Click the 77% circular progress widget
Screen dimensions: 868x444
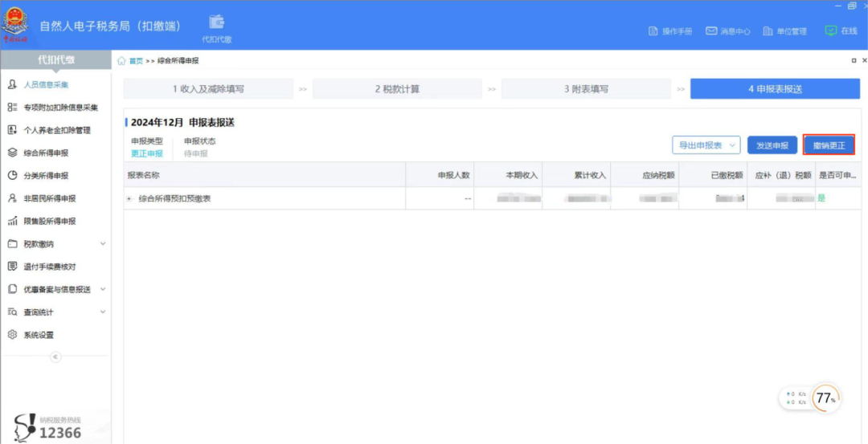pos(825,397)
